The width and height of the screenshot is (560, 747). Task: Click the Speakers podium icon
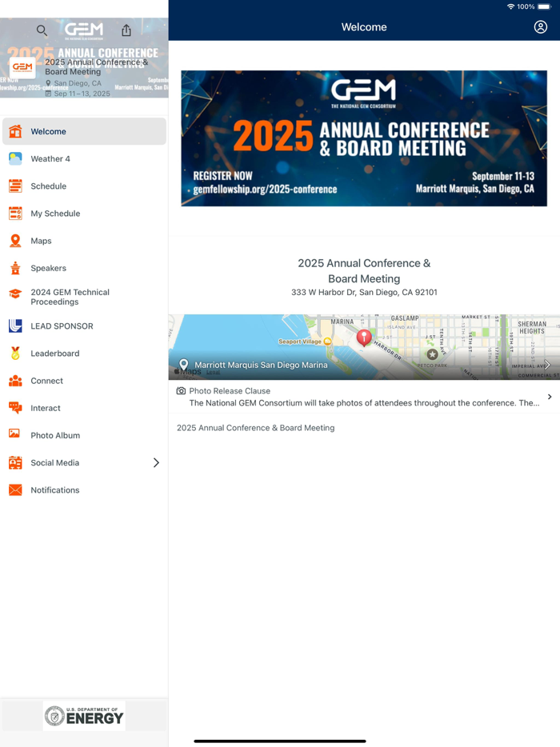[15, 268]
